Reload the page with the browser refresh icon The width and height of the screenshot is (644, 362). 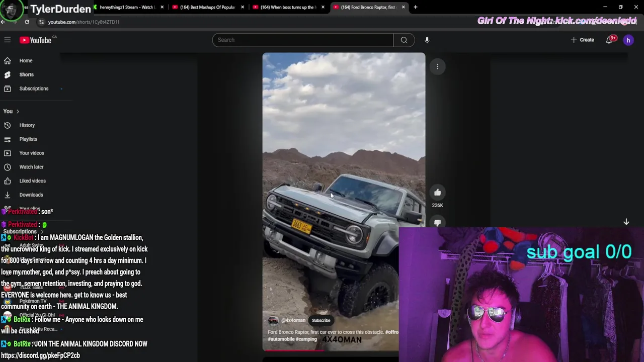(x=27, y=22)
